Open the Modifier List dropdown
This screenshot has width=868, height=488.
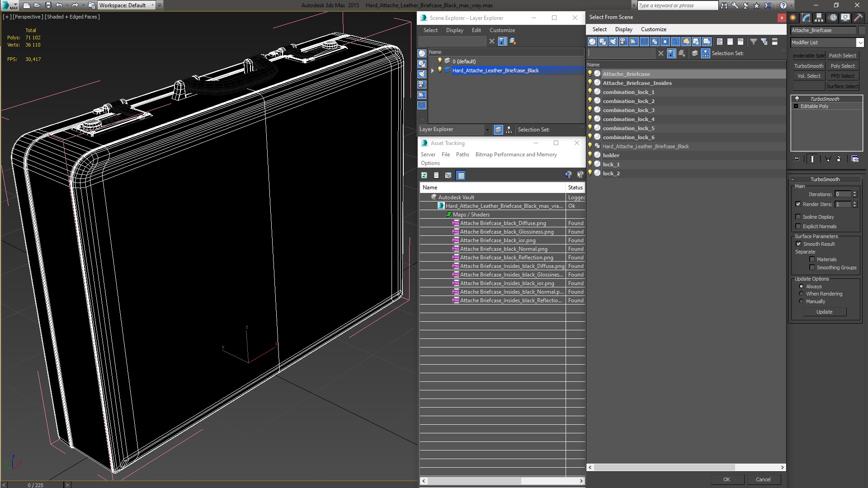pos(859,42)
